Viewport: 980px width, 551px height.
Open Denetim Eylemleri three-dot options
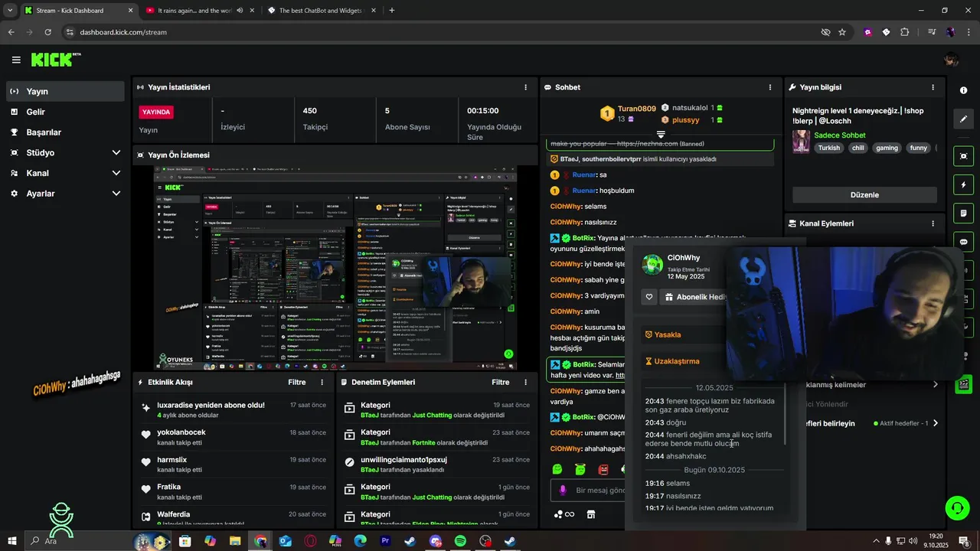tap(525, 382)
